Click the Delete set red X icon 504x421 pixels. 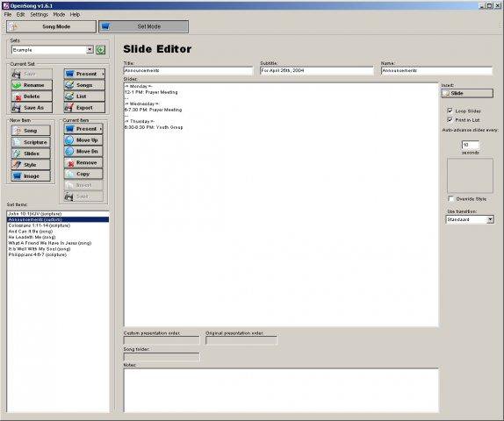click(x=17, y=96)
